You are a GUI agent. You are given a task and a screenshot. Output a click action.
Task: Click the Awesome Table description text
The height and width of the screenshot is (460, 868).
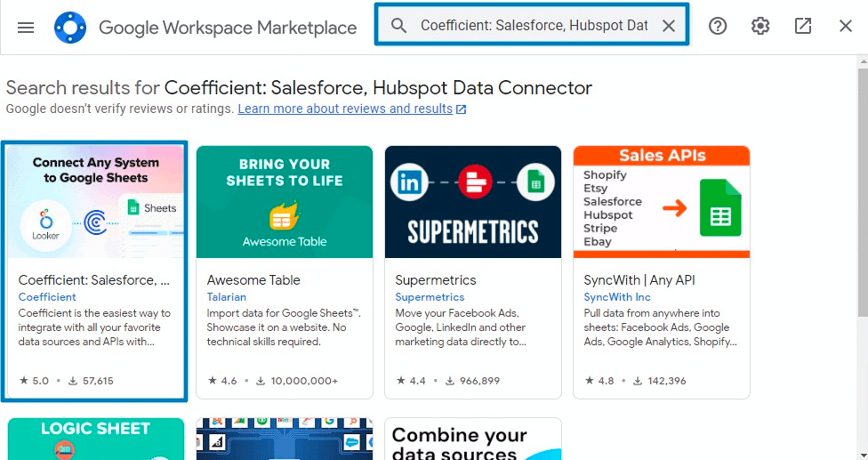pyautogui.click(x=284, y=327)
